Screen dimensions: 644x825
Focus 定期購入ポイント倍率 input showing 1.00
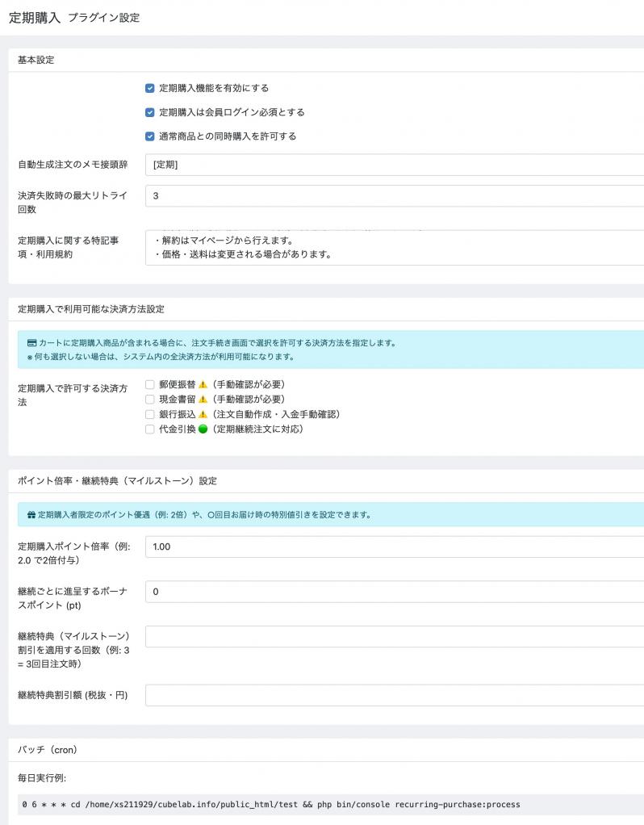point(395,547)
